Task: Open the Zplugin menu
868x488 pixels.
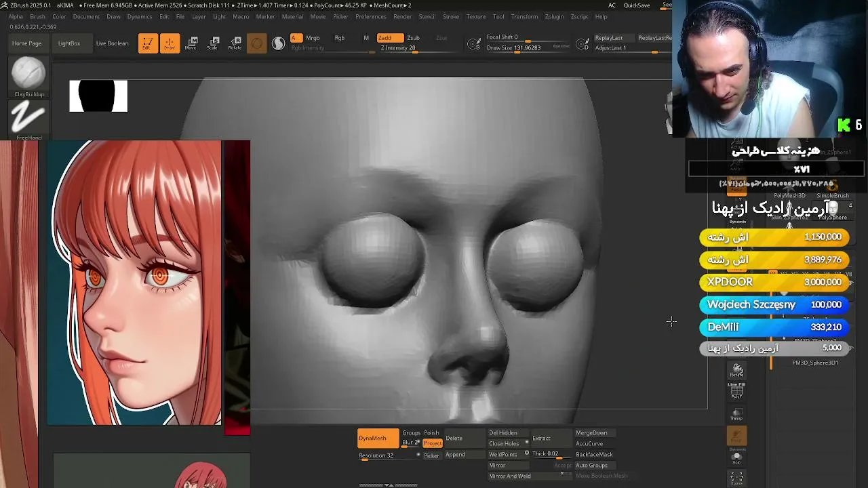Action: pos(554,16)
